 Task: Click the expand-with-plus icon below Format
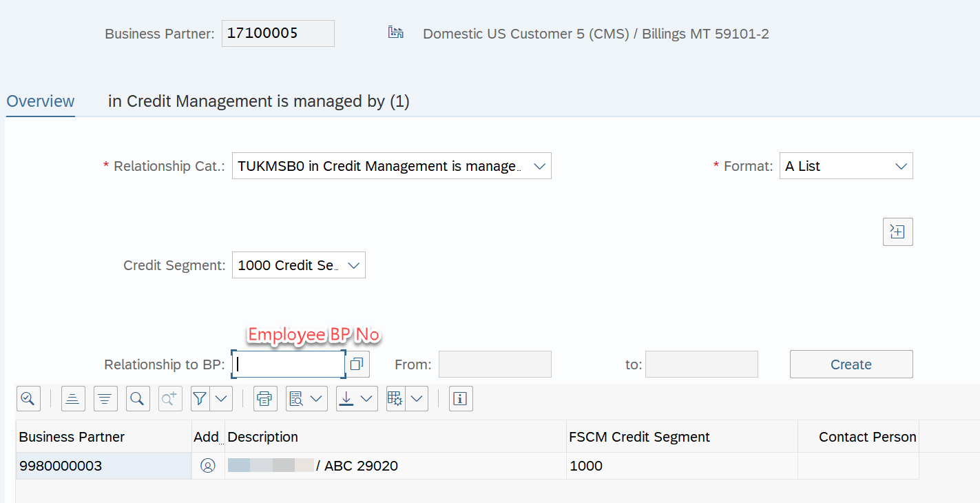[897, 232]
